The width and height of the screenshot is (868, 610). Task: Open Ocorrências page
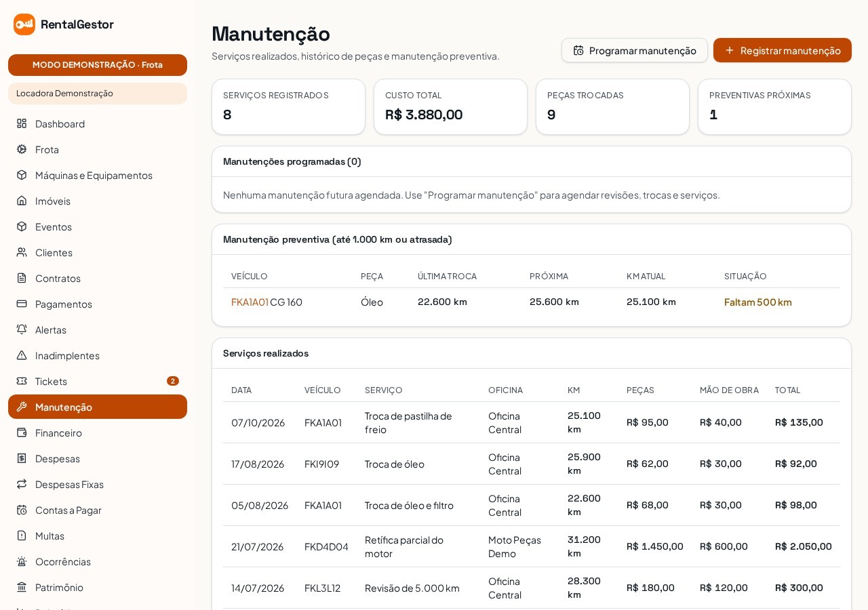point(98,561)
